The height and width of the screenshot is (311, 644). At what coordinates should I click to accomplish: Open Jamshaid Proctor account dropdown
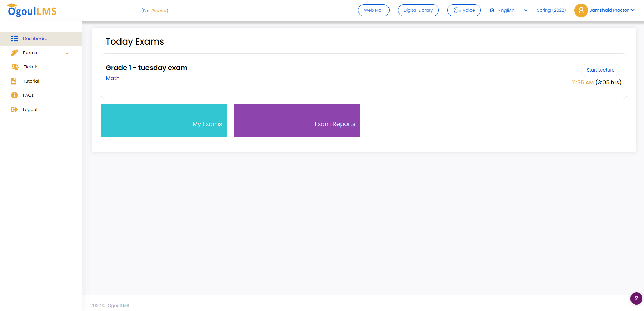[x=612, y=10]
